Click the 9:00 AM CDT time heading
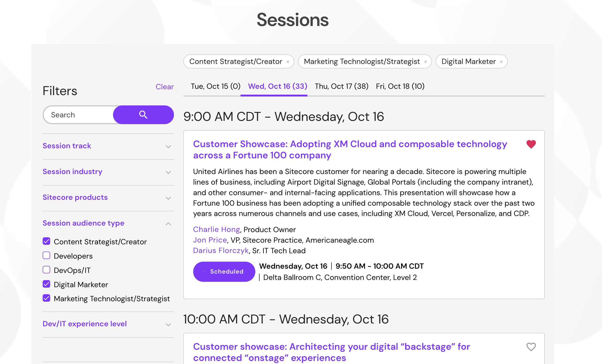The height and width of the screenshot is (364, 602). pos(283,117)
